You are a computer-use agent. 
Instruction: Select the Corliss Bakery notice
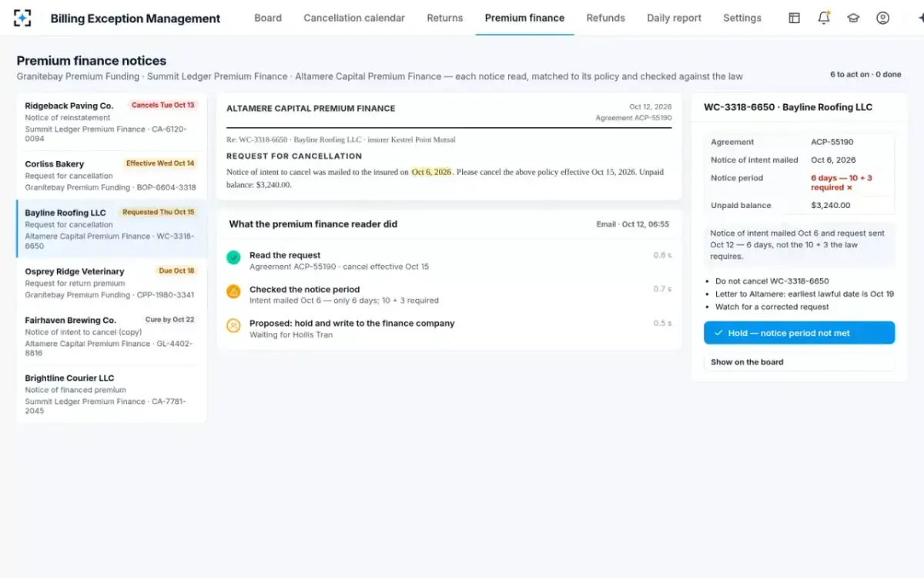(112, 175)
